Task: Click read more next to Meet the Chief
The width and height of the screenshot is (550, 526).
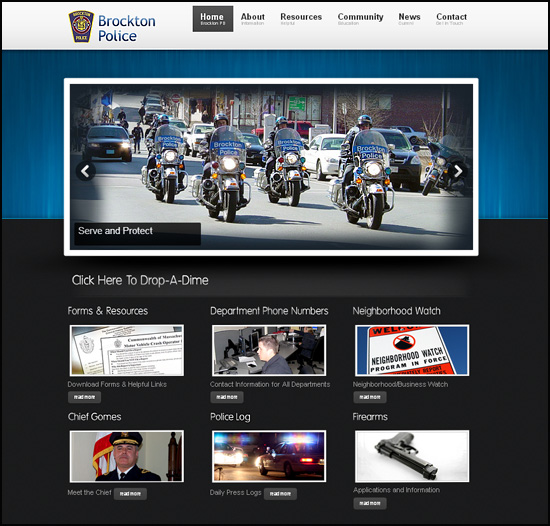Action: click(130, 494)
